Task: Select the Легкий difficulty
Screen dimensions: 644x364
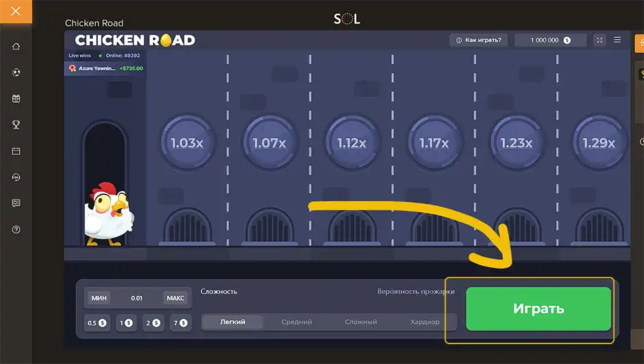Action: coord(232,322)
